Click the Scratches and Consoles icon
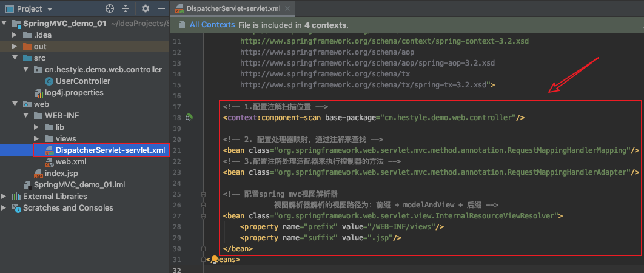The width and height of the screenshot is (644, 273). pos(16,207)
